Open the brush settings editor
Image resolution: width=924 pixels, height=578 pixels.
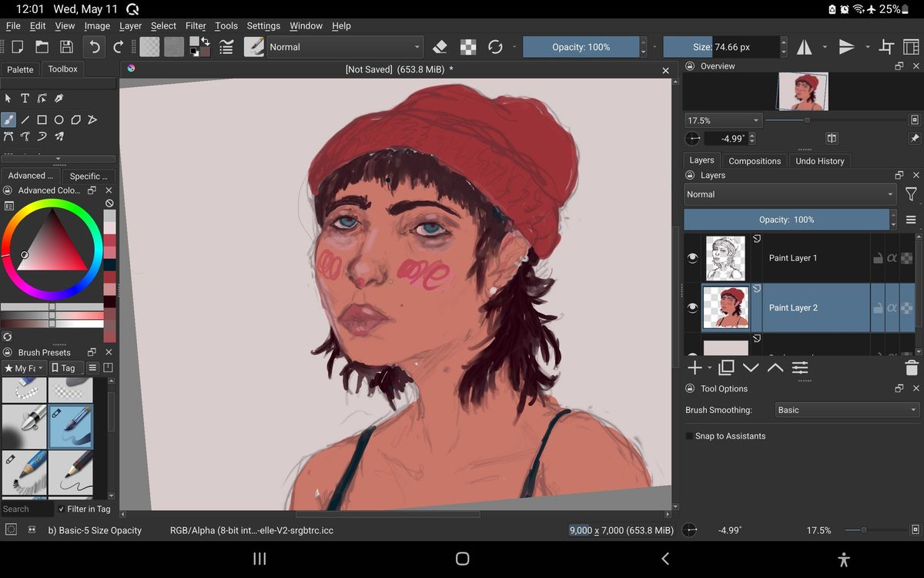pos(226,47)
